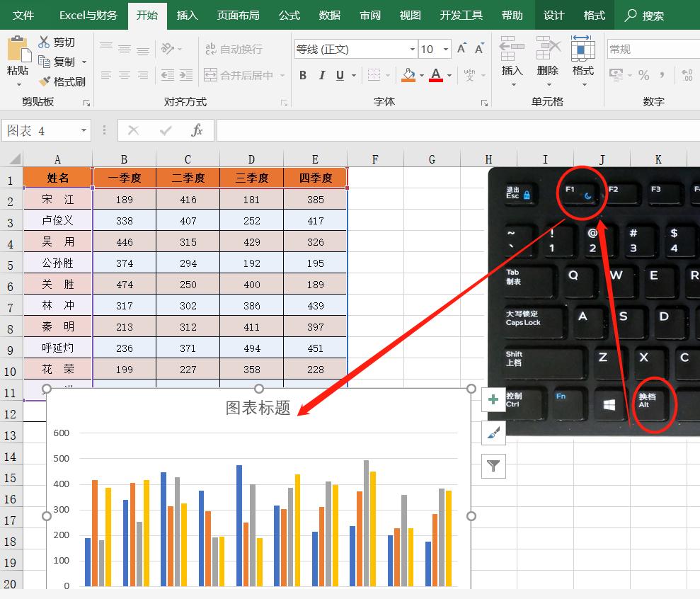Open the font size dropdown
The width and height of the screenshot is (700, 599).
click(446, 49)
